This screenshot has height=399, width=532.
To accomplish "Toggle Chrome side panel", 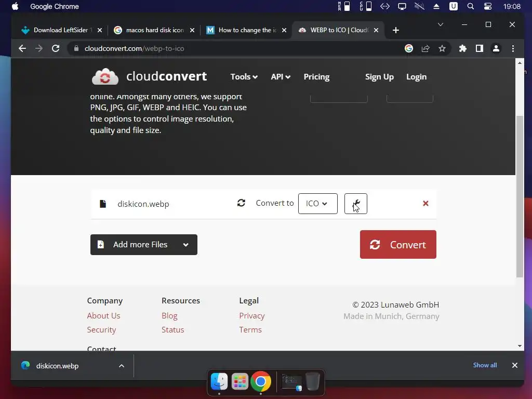I will click(x=480, y=48).
